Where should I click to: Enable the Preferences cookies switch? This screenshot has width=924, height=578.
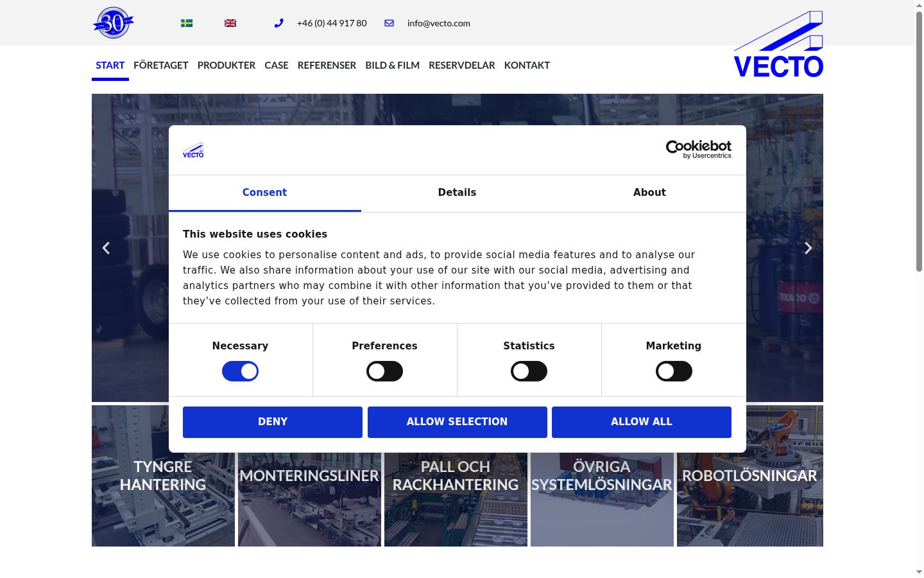click(384, 371)
